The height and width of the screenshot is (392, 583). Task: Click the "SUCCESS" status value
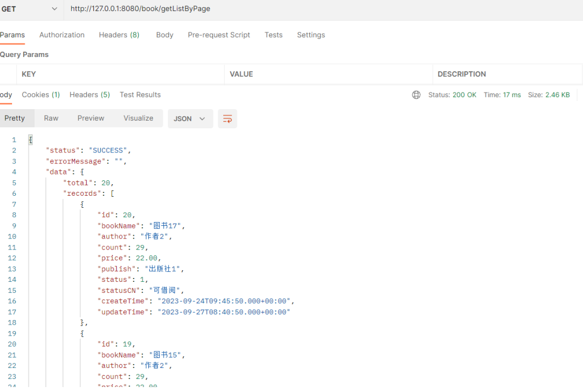coord(108,150)
